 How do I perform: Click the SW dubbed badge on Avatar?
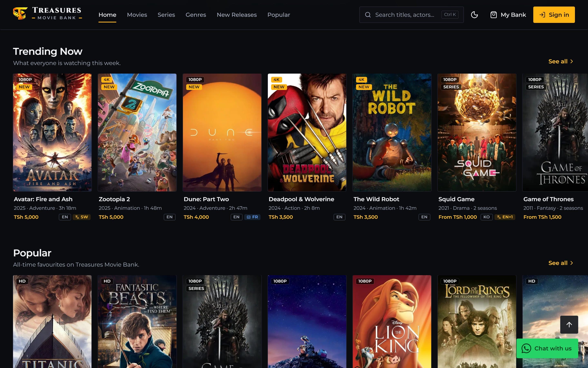coord(82,217)
